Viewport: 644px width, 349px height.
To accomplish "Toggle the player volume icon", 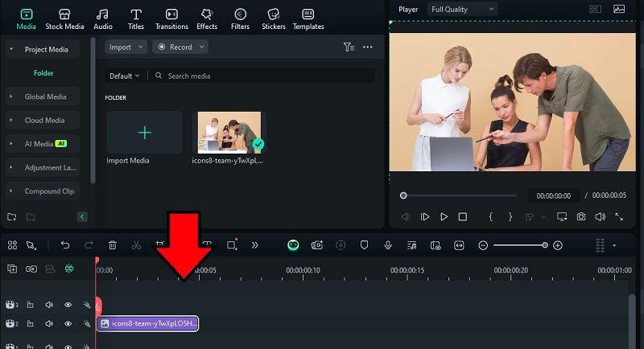I will (x=600, y=216).
